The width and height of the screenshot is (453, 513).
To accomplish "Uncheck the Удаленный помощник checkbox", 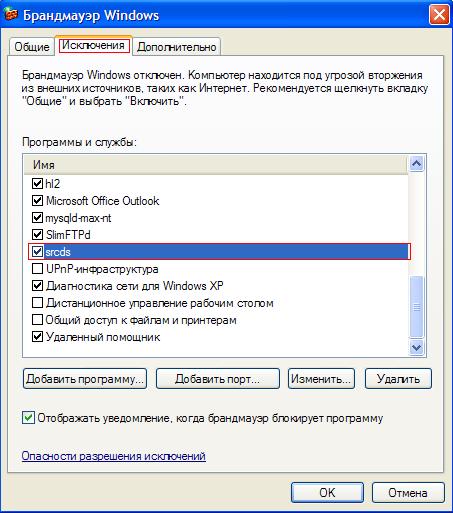I will pos(37,337).
